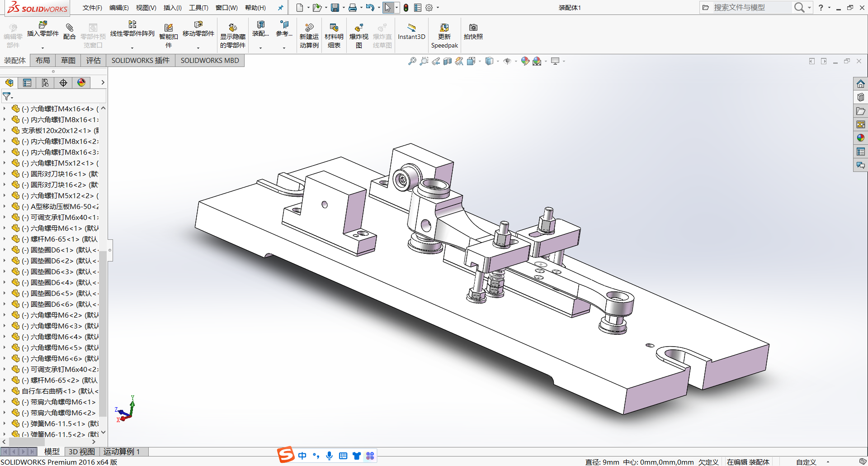Expand 自行车右曲柄<1> tree node
The image size is (868, 466).
pos(5,391)
